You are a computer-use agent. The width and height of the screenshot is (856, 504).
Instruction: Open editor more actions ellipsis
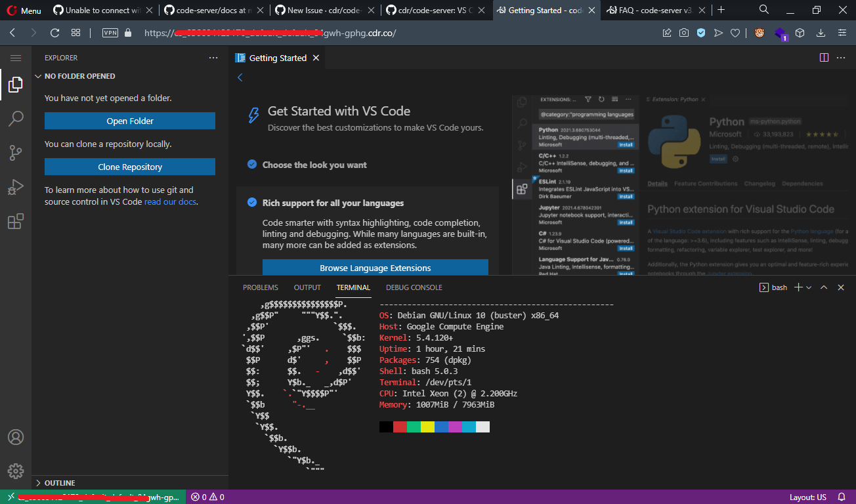tap(841, 58)
